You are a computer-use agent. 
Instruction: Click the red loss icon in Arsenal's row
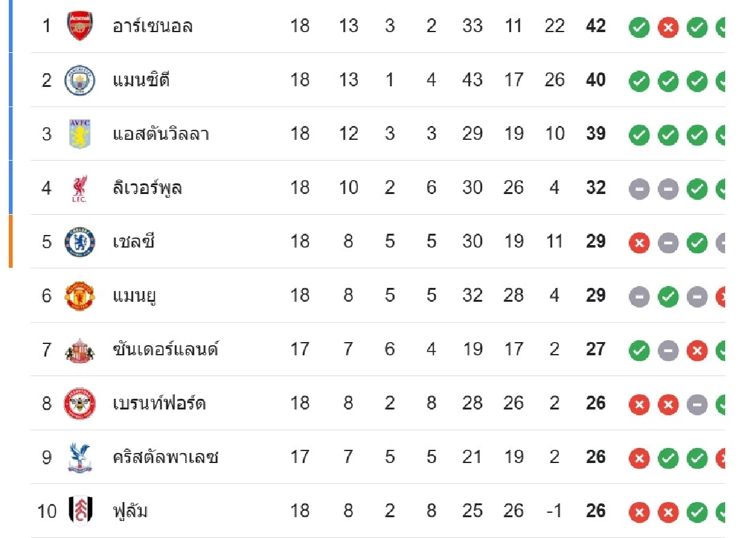(x=668, y=27)
